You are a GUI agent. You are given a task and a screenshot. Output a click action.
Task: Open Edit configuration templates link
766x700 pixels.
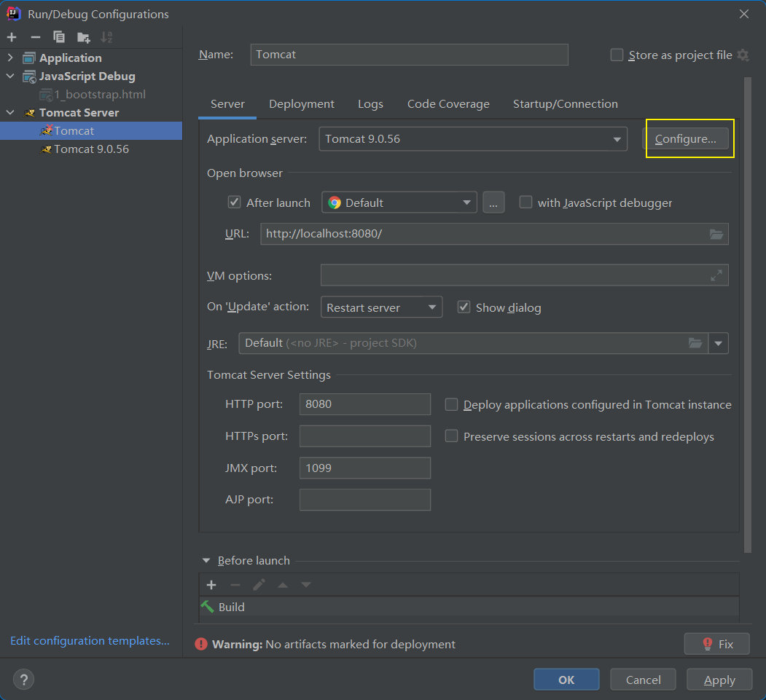[90, 640]
